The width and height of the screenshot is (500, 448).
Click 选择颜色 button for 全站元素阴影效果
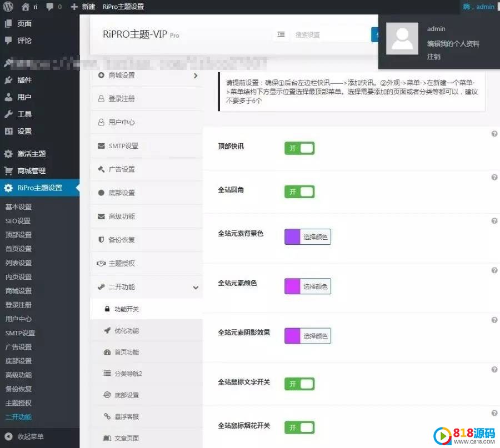[x=316, y=336]
